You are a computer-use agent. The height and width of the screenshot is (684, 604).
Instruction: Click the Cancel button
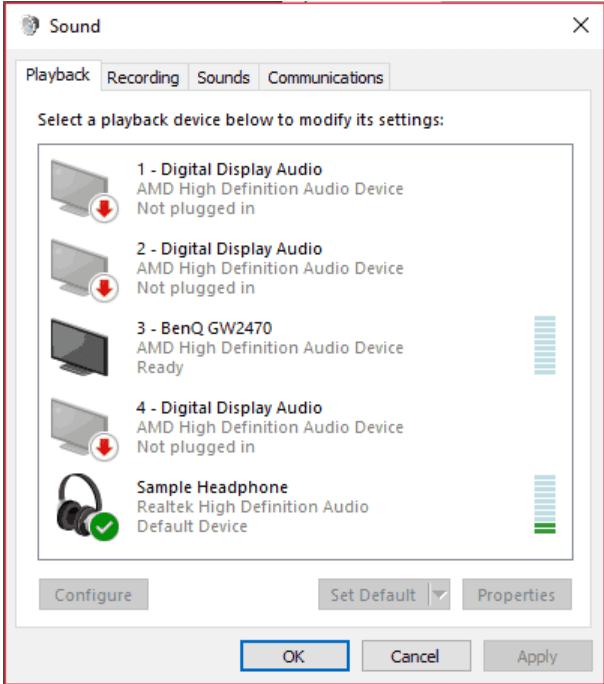(415, 656)
